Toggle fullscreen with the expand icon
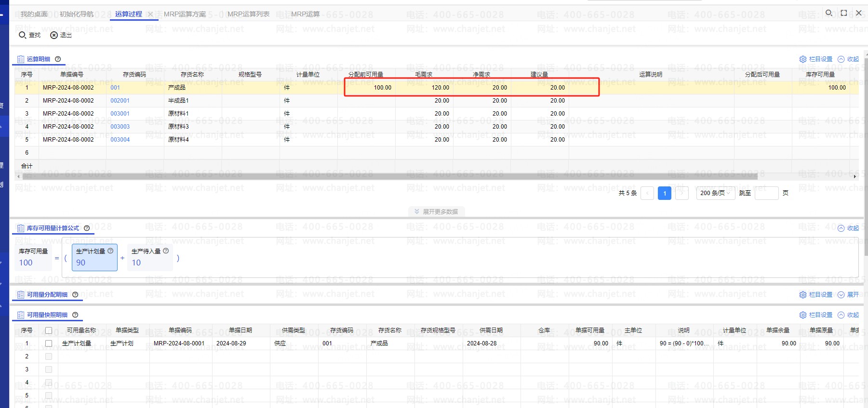This screenshot has height=408, width=868. click(844, 13)
